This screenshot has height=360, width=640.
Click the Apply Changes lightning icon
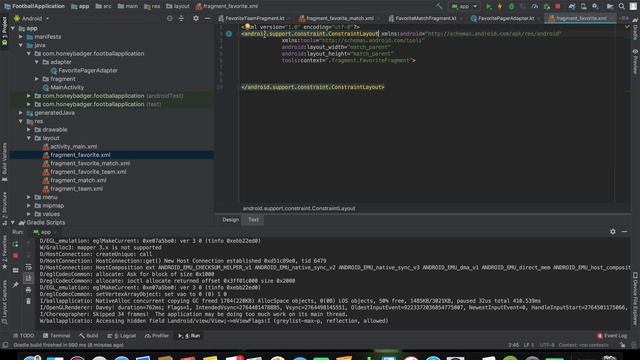(x=500, y=7)
